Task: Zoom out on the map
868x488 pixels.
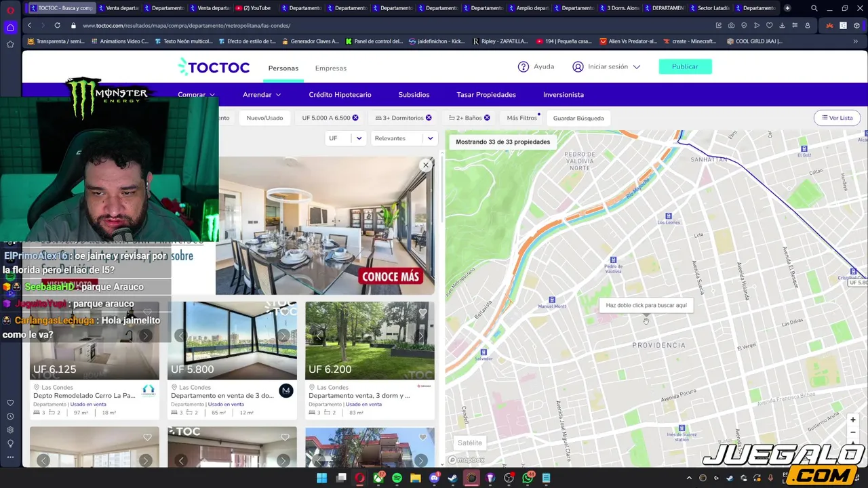Action: 852,432
